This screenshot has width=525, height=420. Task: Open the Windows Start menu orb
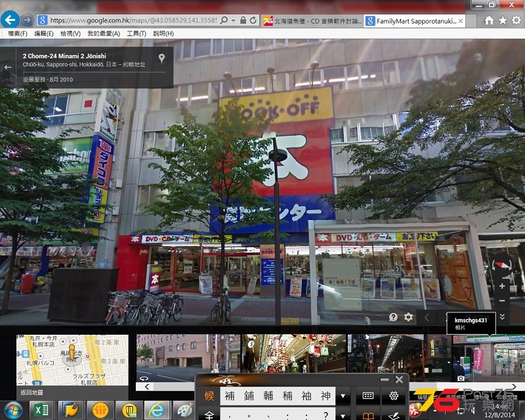(12, 409)
